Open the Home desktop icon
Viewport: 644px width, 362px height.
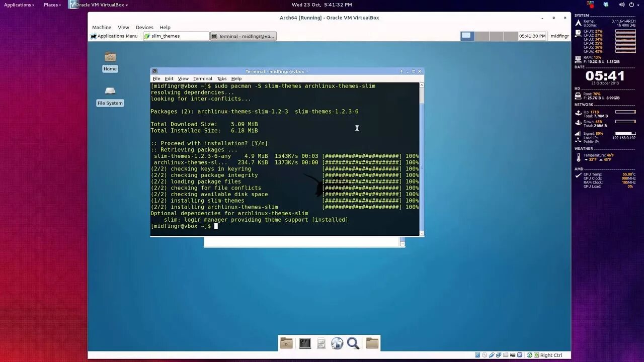[x=110, y=61]
